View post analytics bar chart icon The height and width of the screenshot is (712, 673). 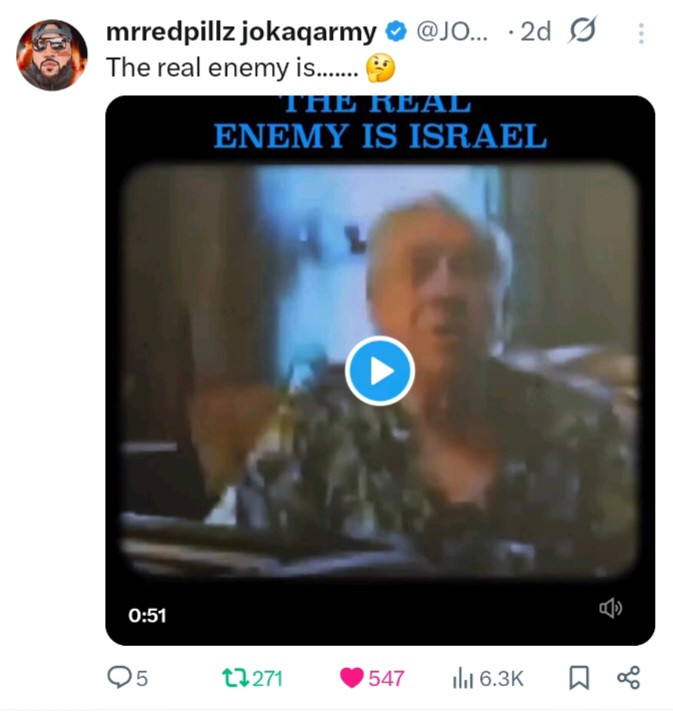pyautogui.click(x=463, y=678)
